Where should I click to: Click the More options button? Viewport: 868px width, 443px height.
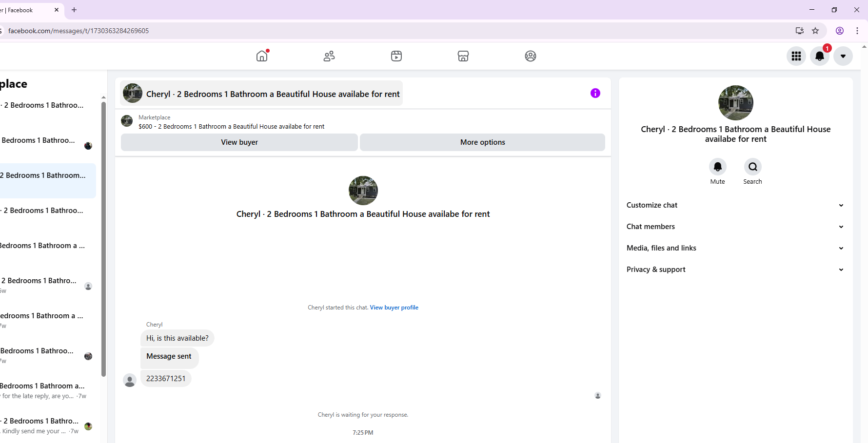coord(482,142)
